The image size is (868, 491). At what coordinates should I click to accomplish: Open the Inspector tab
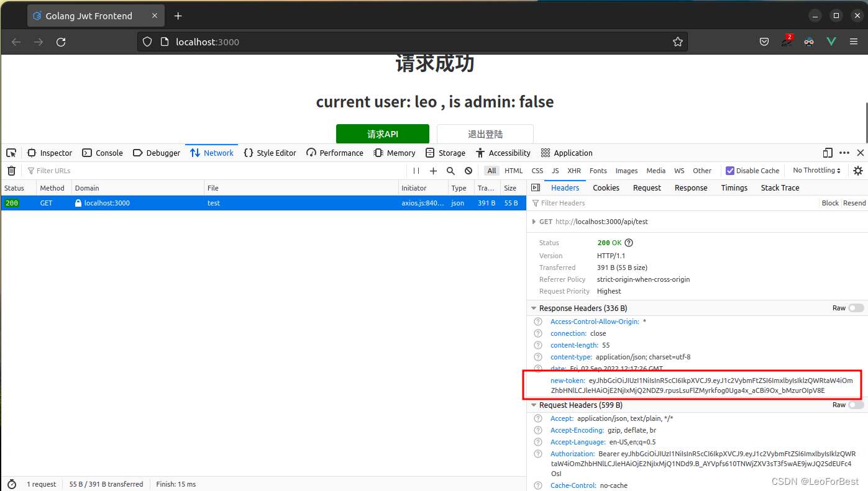click(x=50, y=153)
